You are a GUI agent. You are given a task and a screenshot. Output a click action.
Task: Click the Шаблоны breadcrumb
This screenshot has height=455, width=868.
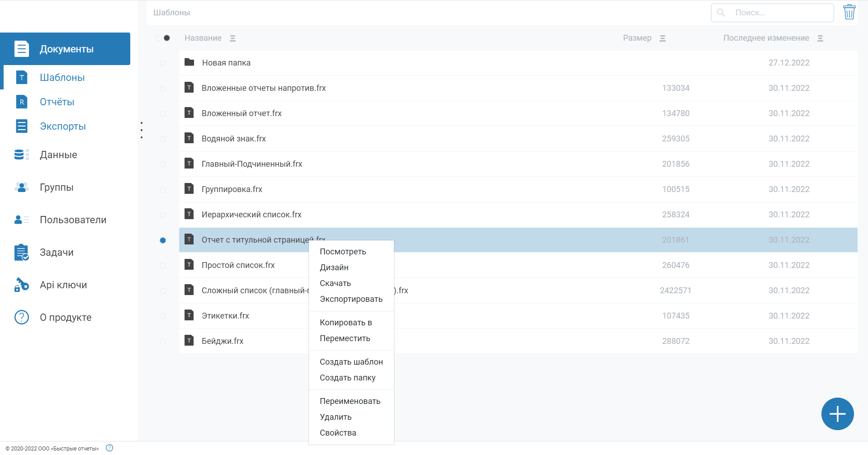tap(172, 13)
